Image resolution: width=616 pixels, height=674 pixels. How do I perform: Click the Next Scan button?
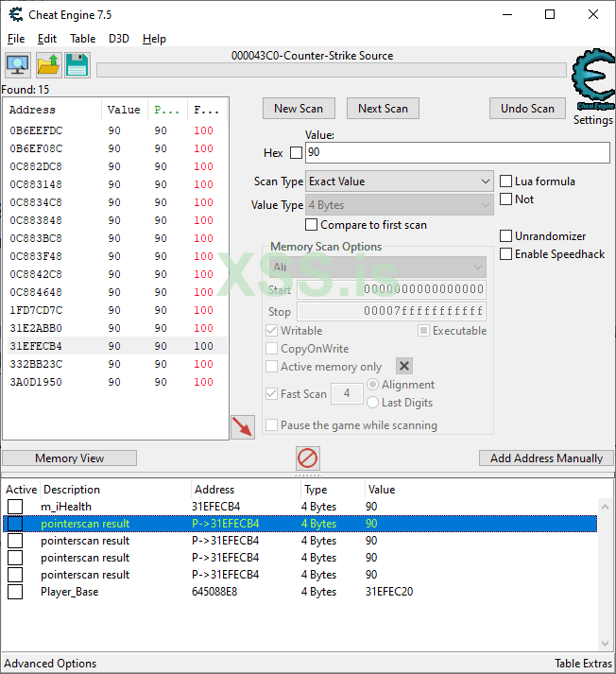(x=383, y=109)
